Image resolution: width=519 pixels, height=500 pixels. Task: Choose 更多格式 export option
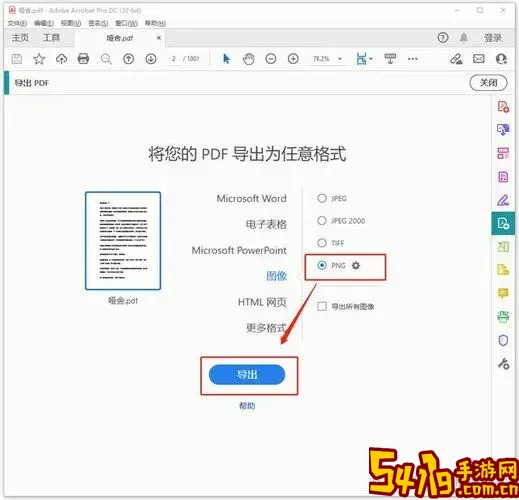coord(266,328)
